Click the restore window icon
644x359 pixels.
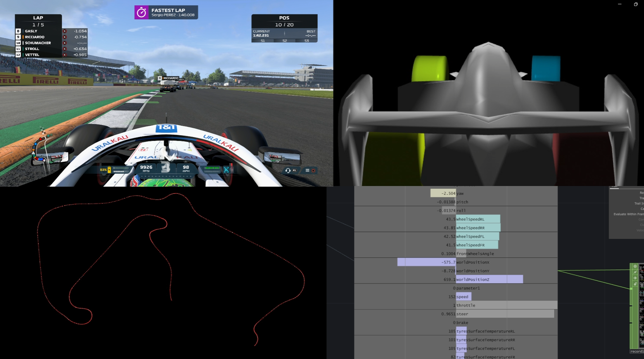pos(636,4)
